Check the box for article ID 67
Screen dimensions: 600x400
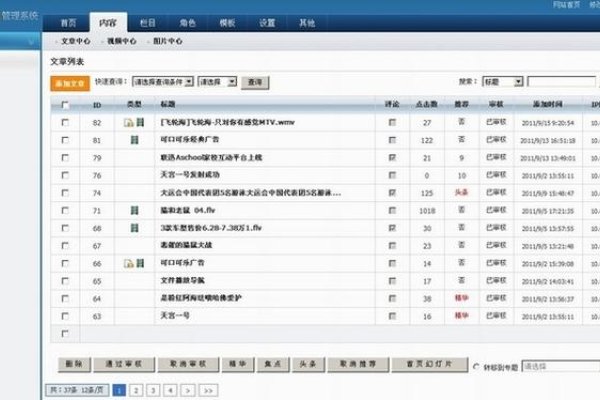[65, 246]
